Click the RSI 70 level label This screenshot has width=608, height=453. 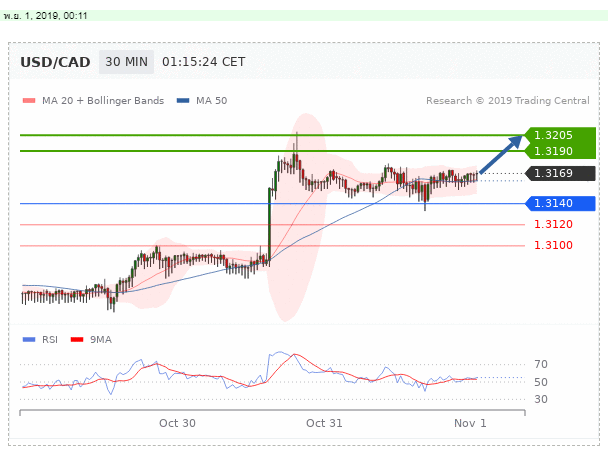point(541,364)
